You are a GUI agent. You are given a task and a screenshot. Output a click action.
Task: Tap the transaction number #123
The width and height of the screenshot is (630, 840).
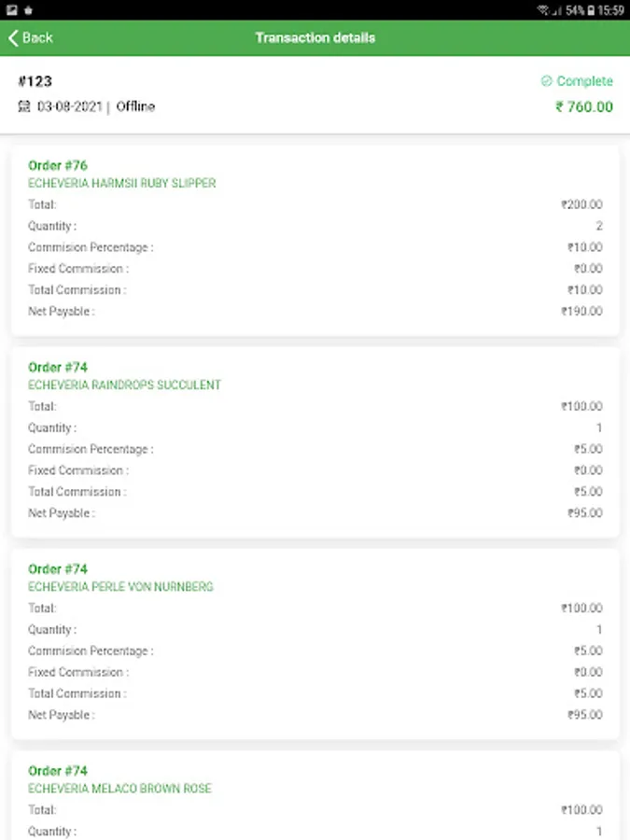point(35,81)
